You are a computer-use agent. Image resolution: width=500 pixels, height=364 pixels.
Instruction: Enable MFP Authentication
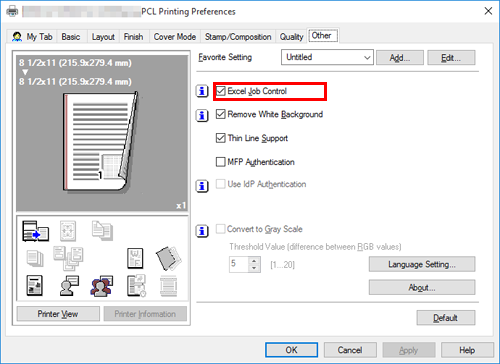pos(221,162)
